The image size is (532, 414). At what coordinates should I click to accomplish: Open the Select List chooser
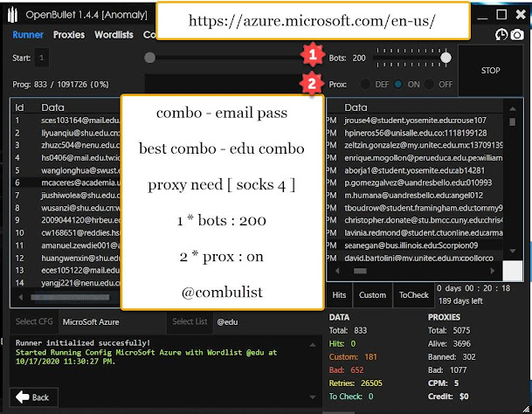point(190,321)
